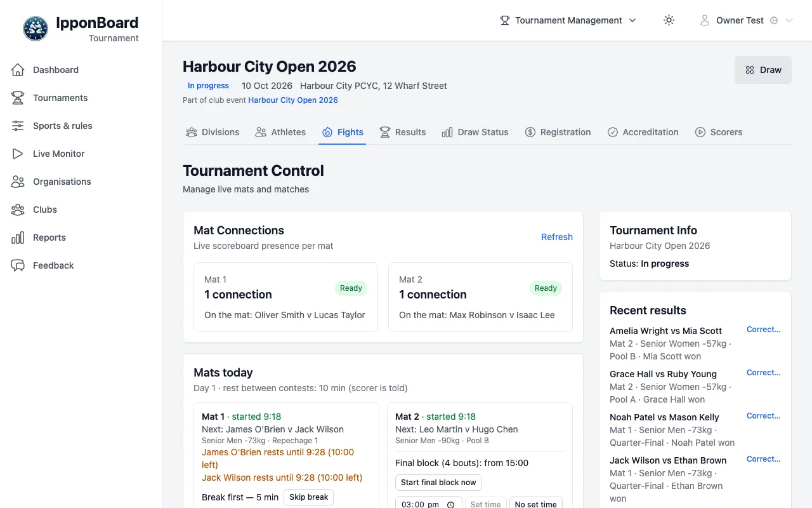Click the text 'Max Robinson v Isaac Lee'
Image resolution: width=812 pixels, height=508 pixels.
point(502,315)
